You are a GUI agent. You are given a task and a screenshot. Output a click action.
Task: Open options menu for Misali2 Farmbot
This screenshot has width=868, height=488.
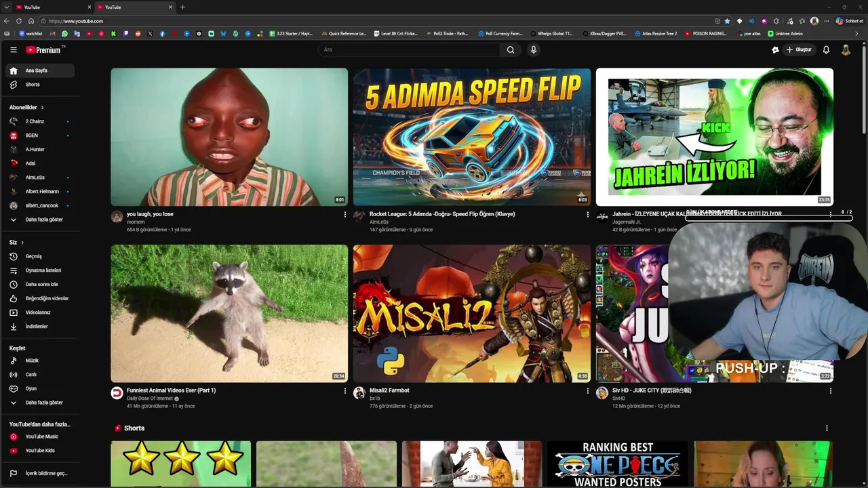point(587,391)
